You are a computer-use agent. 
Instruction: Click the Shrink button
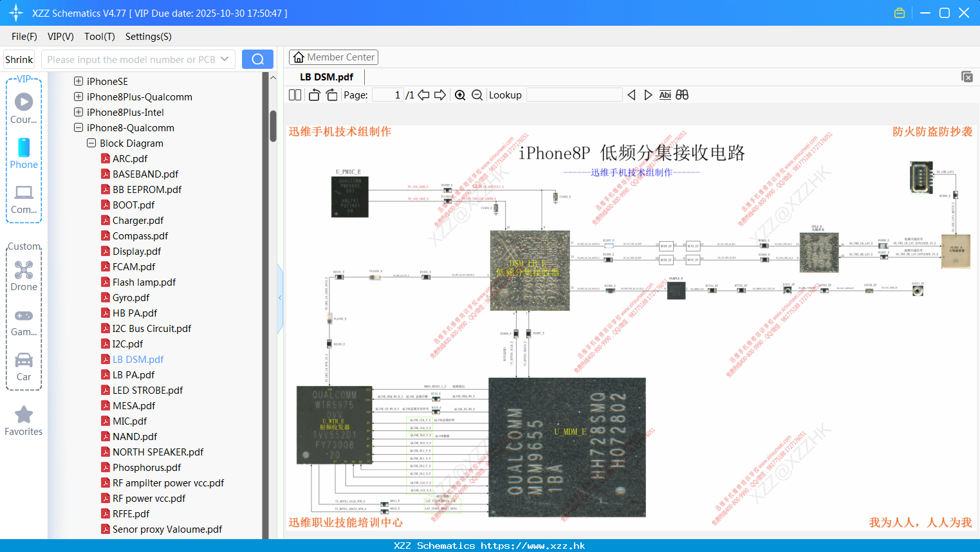click(19, 59)
